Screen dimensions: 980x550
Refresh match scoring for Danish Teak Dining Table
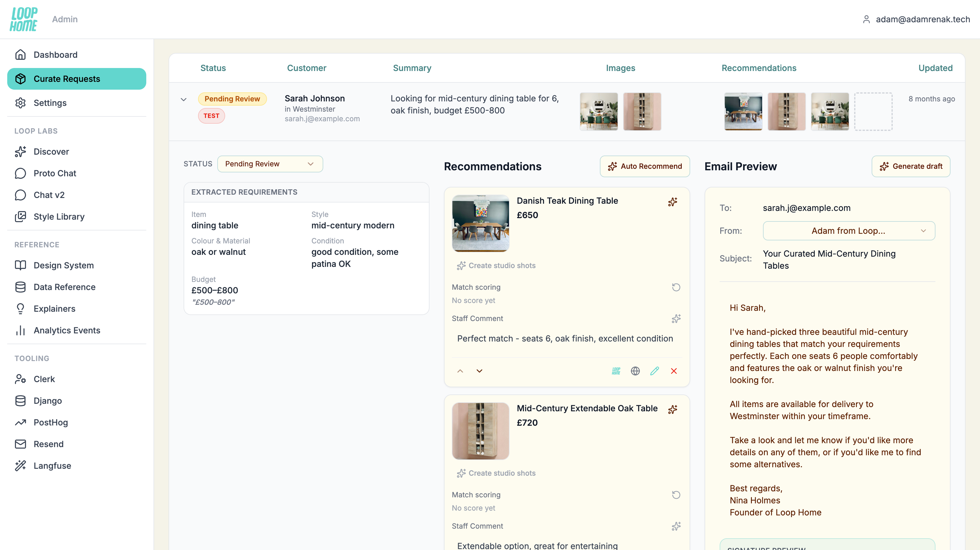pos(676,287)
